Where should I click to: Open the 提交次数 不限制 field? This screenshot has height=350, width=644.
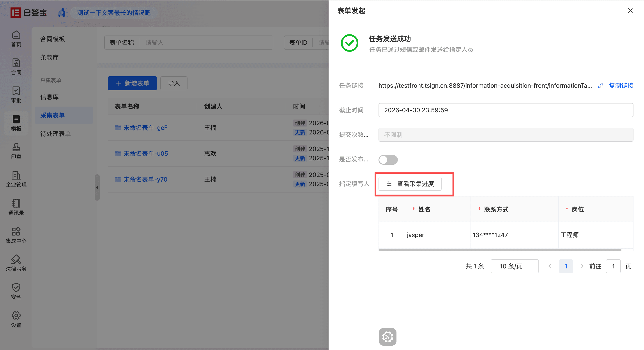click(506, 135)
